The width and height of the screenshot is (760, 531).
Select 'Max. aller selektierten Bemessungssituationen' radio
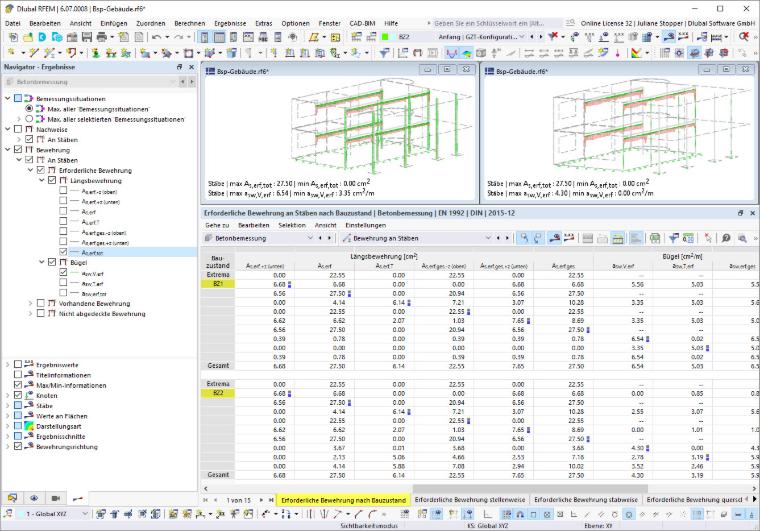coord(29,119)
